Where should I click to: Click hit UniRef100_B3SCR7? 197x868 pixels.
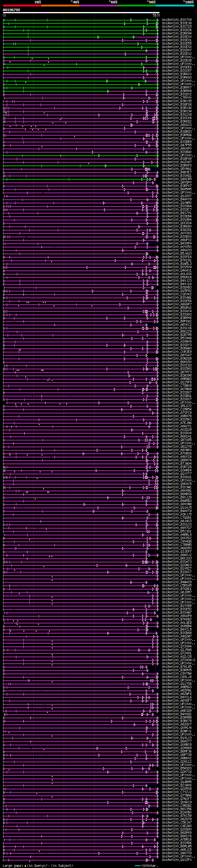coord(177,71)
